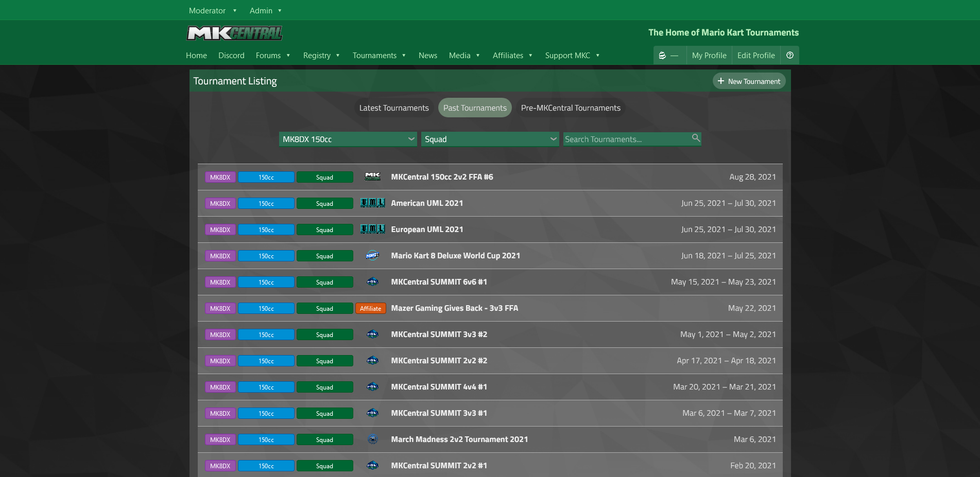Open MKCentral 150cc 2v2 FFA #6
Image resolution: width=980 pixels, height=477 pixels.
[x=442, y=177]
